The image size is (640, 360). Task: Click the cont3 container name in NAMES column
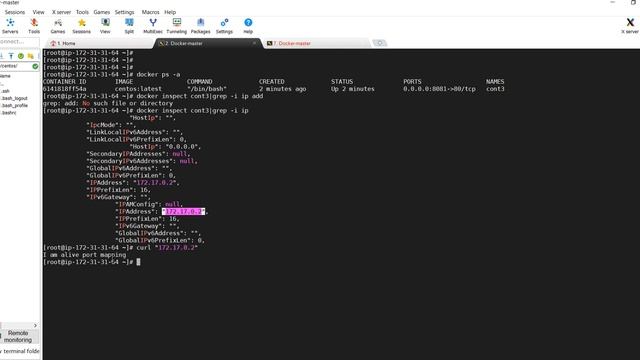click(x=495, y=89)
